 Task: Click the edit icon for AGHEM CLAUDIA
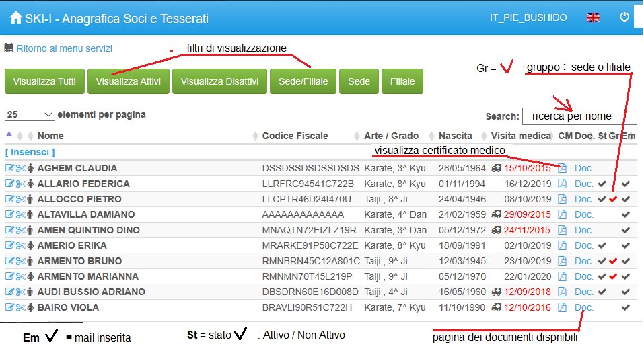pyautogui.click(x=9, y=168)
